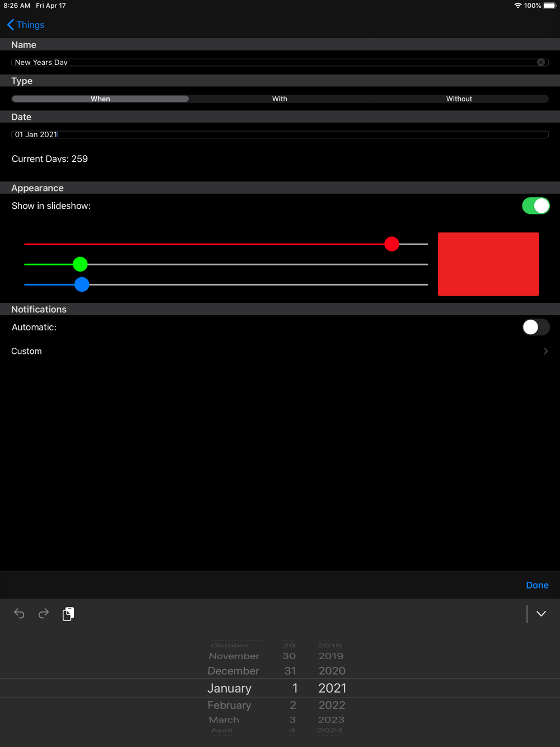Pick 2022 in the year wheel
The width and height of the screenshot is (560, 747).
332,705
